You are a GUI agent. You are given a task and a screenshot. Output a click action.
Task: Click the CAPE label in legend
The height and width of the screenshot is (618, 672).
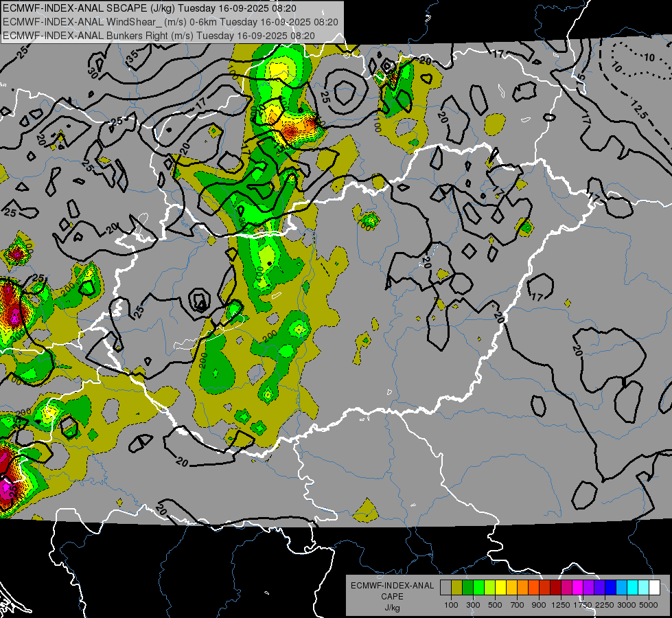[x=392, y=597]
